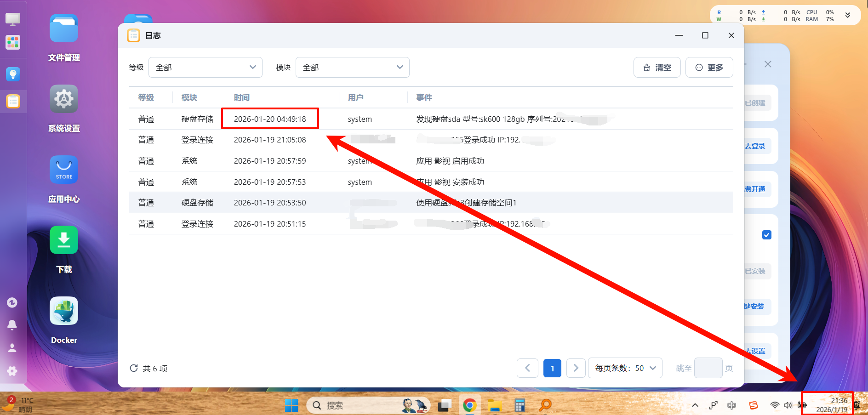The image size is (868, 415).
Task: Click the 更多 more options button
Action: click(709, 68)
